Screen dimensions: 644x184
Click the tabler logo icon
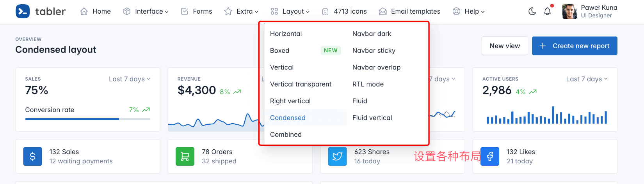23,11
